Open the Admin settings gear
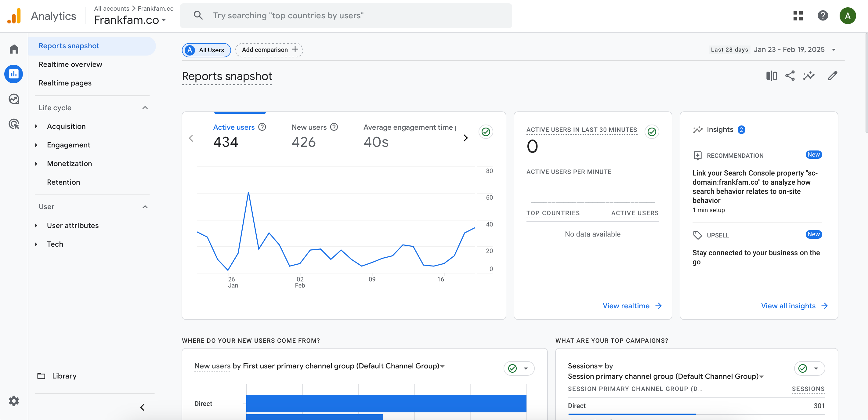Viewport: 868px width, 420px height. [x=14, y=401]
